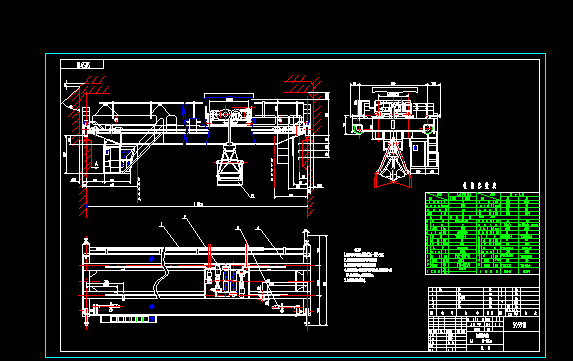Select the green technical parameters table
Image resolution: width=573 pixels, height=361 pixels.
482,233
